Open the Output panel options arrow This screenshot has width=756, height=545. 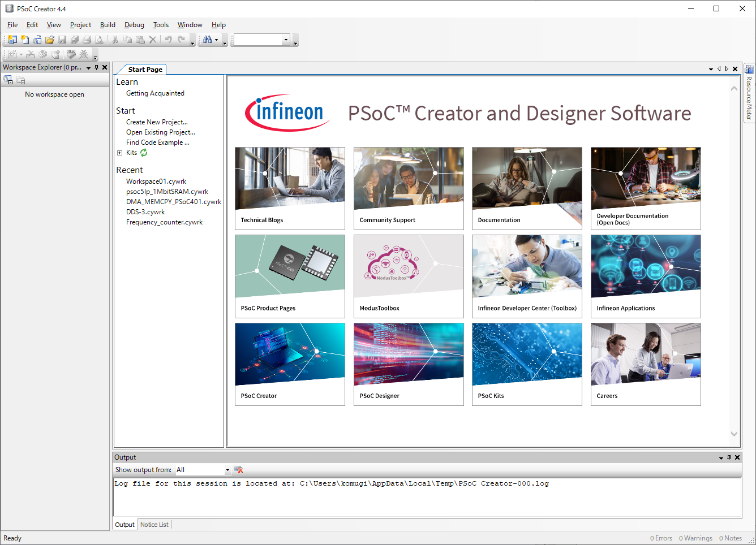721,457
